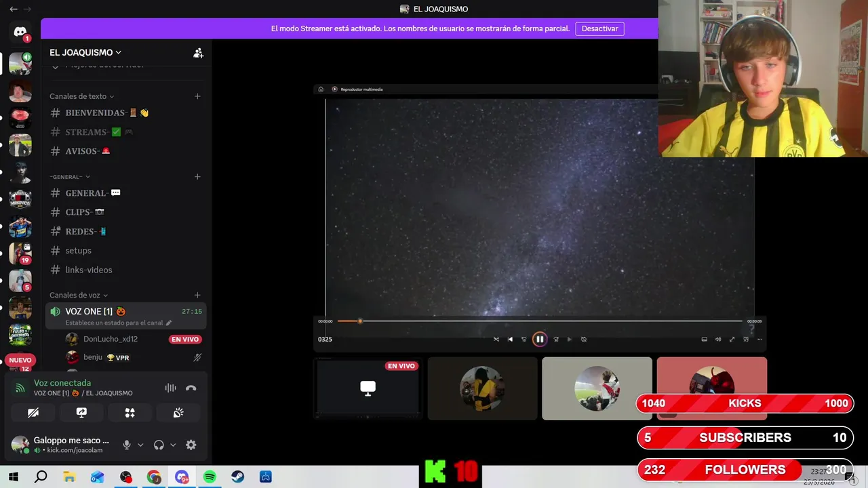Select user benju in voice list
The width and height of the screenshot is (868, 488).
pyautogui.click(x=133, y=357)
